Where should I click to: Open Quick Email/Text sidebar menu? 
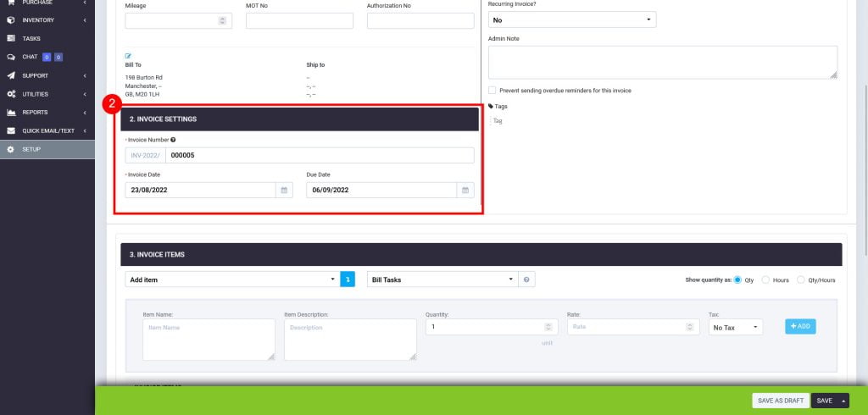(x=47, y=131)
